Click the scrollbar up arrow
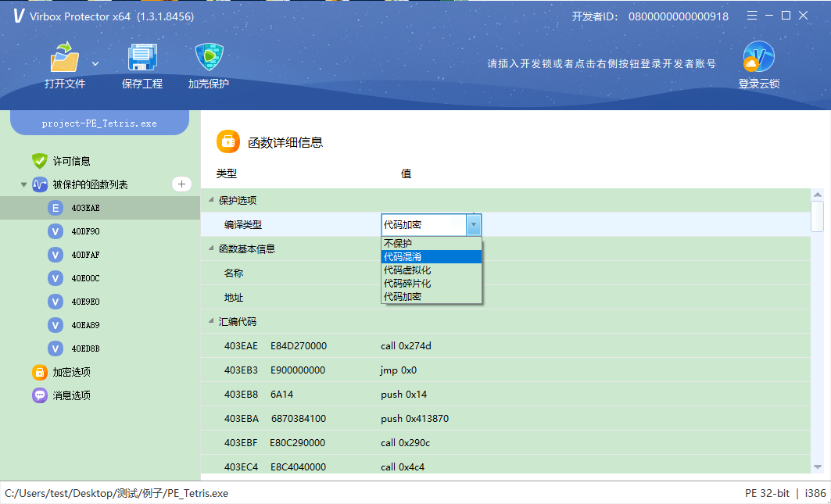The width and height of the screenshot is (831, 504). coord(818,195)
